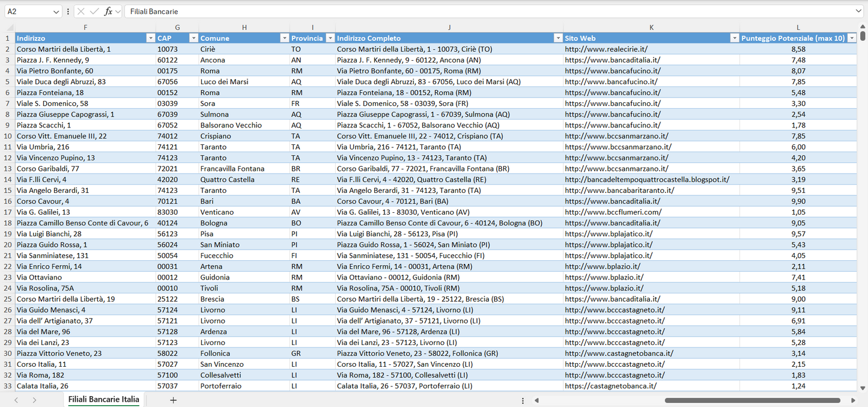Viewport: 868px width, 407px height.
Task: Click the scroll-right arrow on horizontal scrollbar
Action: tap(854, 400)
